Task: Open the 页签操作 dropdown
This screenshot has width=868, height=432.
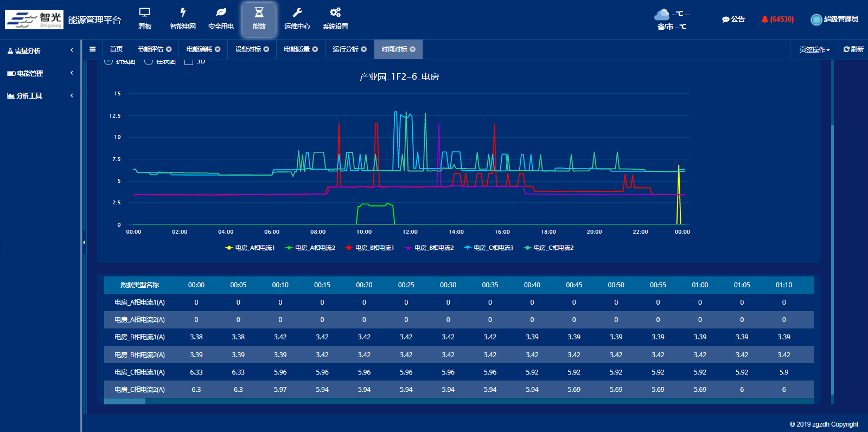Action: 814,49
